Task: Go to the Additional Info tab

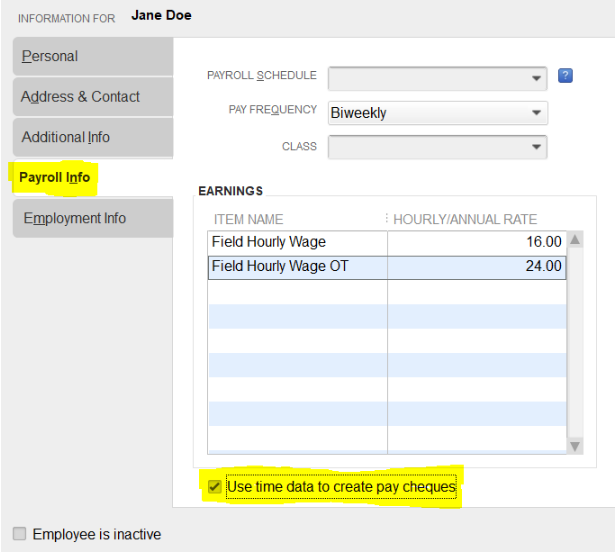Action: 93,137
